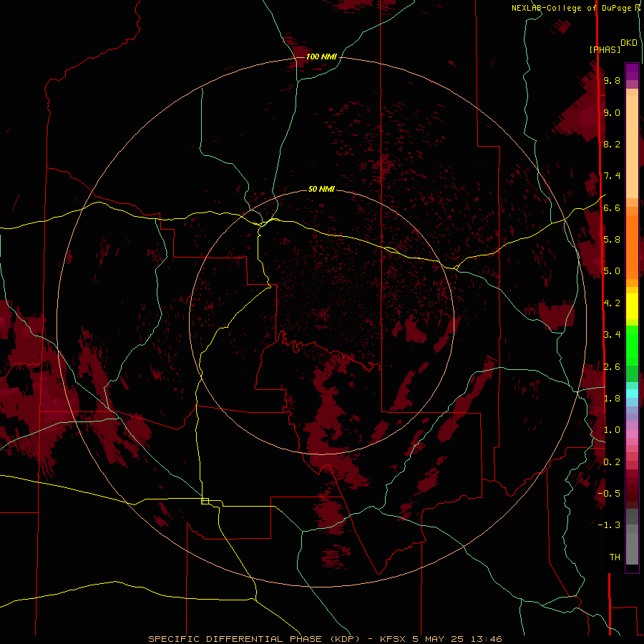
Task: Click the "[PHAS]" units label
Action: (x=605, y=49)
